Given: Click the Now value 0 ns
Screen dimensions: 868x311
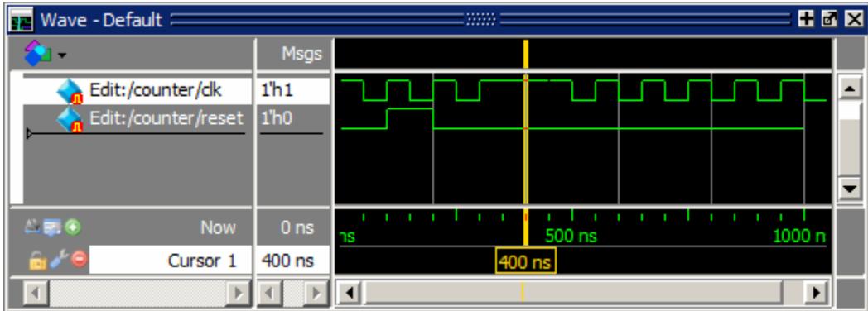Looking at the screenshot, I should tap(297, 227).
